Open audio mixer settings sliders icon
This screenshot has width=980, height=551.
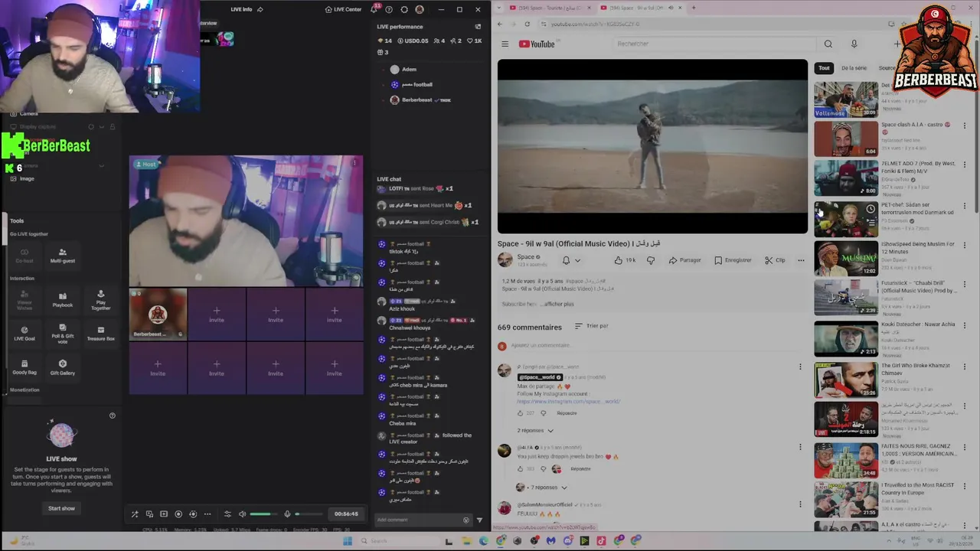coord(227,514)
